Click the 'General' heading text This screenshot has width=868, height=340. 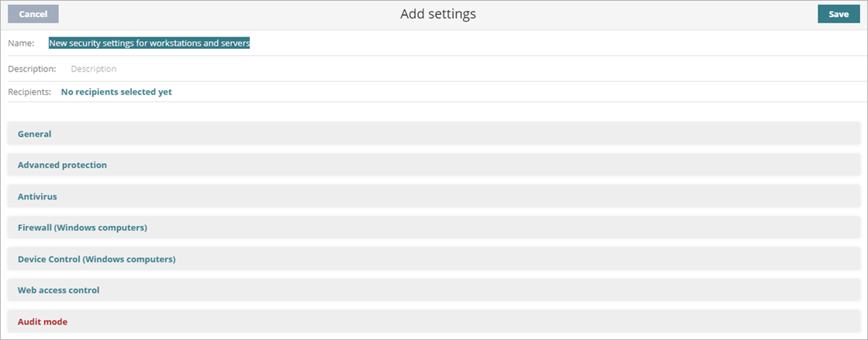click(34, 134)
